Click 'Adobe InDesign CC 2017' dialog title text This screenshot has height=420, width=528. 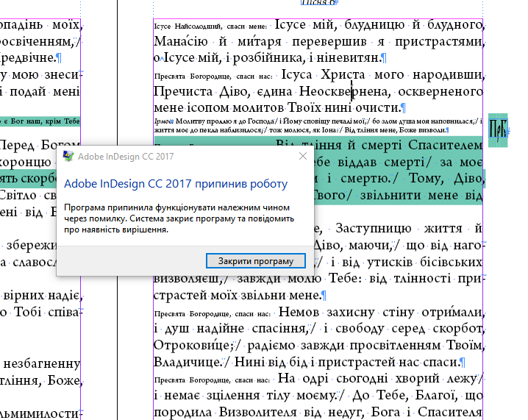126,157
